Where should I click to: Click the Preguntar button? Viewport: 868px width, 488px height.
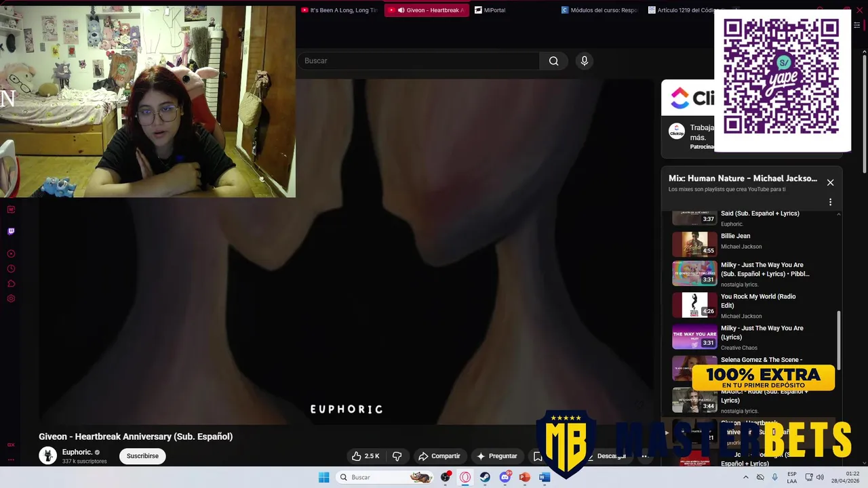[497, 456]
